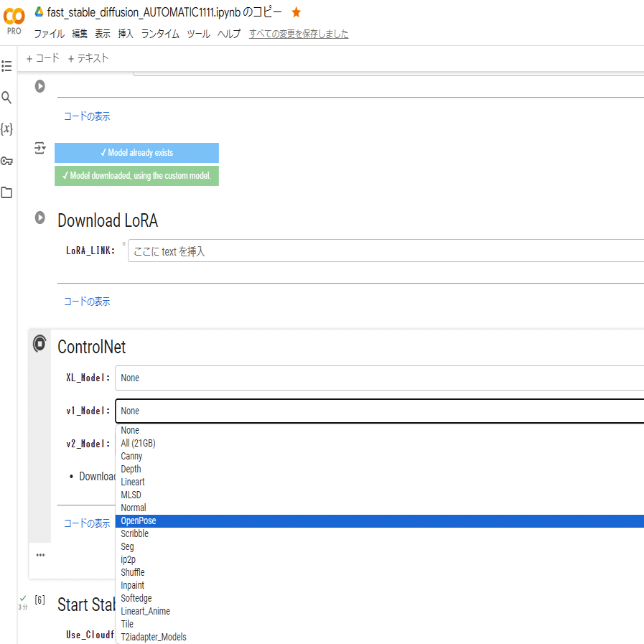644x644 pixels.
Task: Click the v2_Model label
Action: click(88, 444)
